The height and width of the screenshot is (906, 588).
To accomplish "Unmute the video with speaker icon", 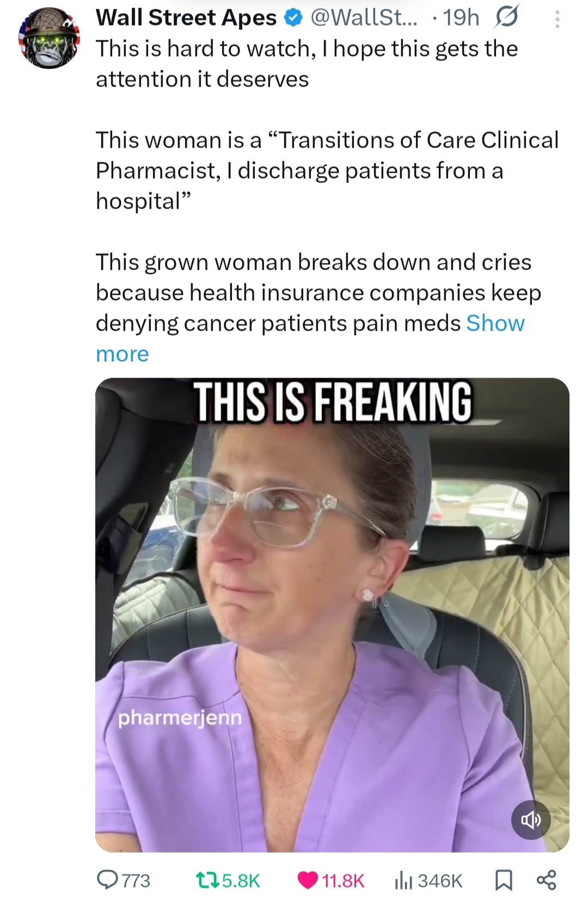I will click(x=531, y=820).
